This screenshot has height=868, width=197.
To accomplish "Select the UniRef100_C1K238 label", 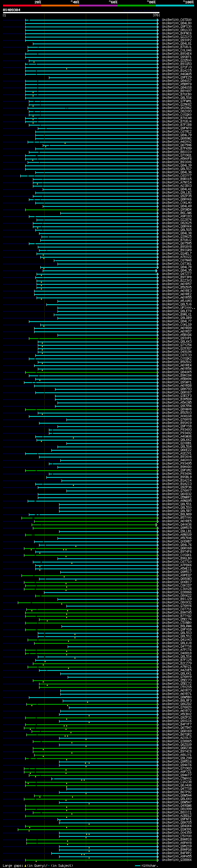I will coord(176,781).
